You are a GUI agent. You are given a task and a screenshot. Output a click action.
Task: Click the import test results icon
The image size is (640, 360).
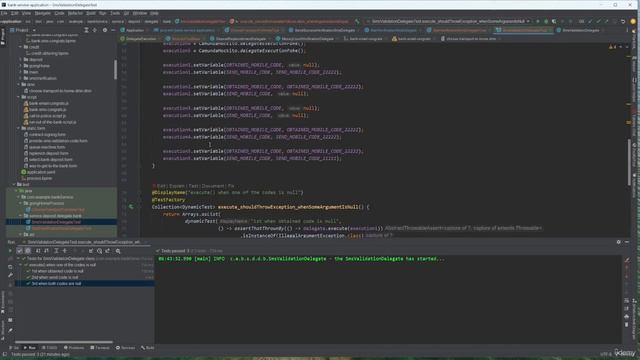pos(91,251)
